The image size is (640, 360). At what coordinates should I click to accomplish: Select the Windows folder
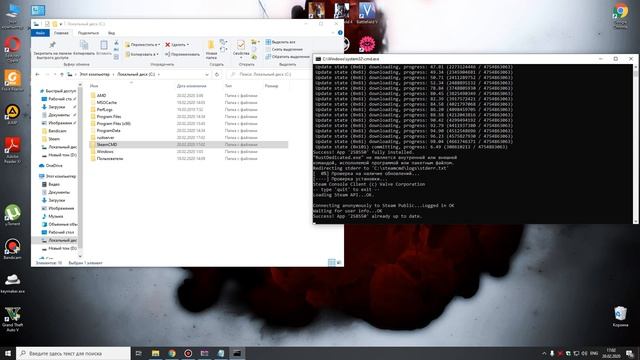tap(105, 151)
